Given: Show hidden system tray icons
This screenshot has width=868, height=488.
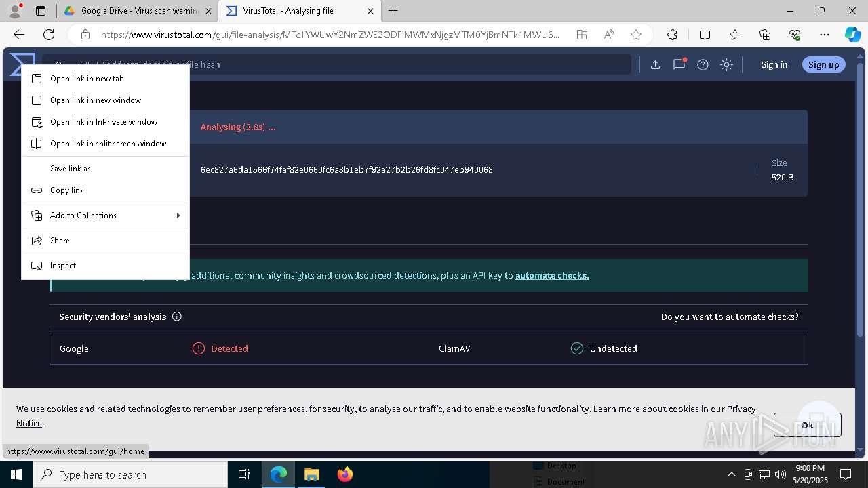Looking at the screenshot, I should tap(731, 474).
